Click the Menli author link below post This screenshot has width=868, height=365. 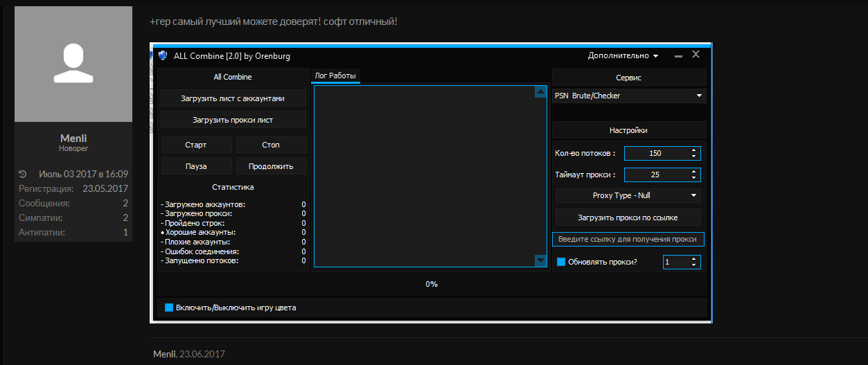click(164, 354)
